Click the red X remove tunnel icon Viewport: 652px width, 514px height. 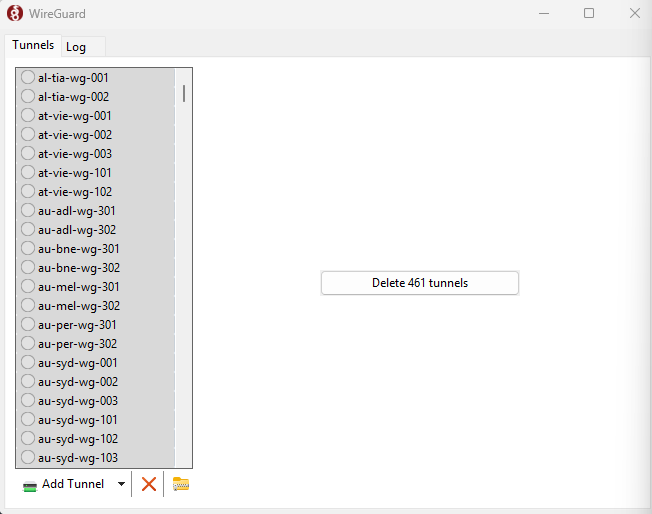point(149,484)
